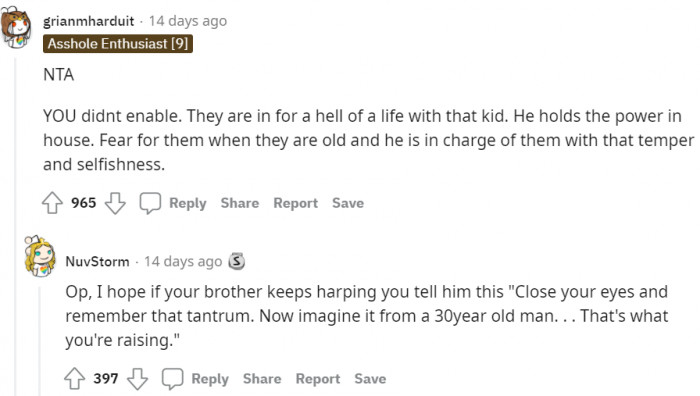Click speech bubble icon on grianmharduit's comment
The width and height of the screenshot is (700, 396).
(150, 203)
